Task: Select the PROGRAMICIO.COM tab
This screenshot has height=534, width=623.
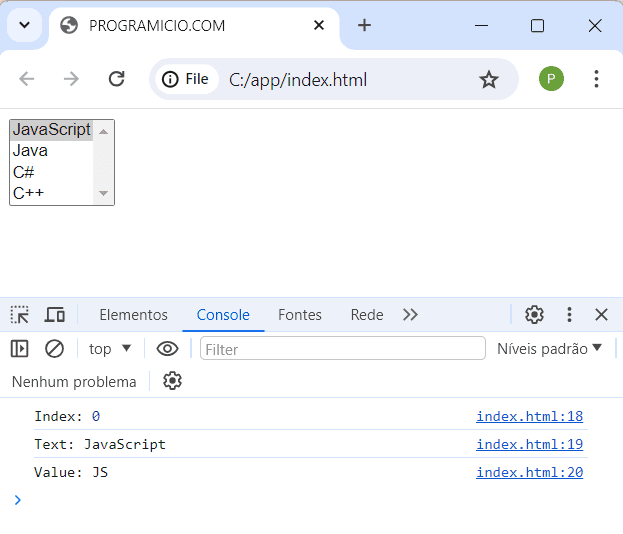Action: pos(195,26)
